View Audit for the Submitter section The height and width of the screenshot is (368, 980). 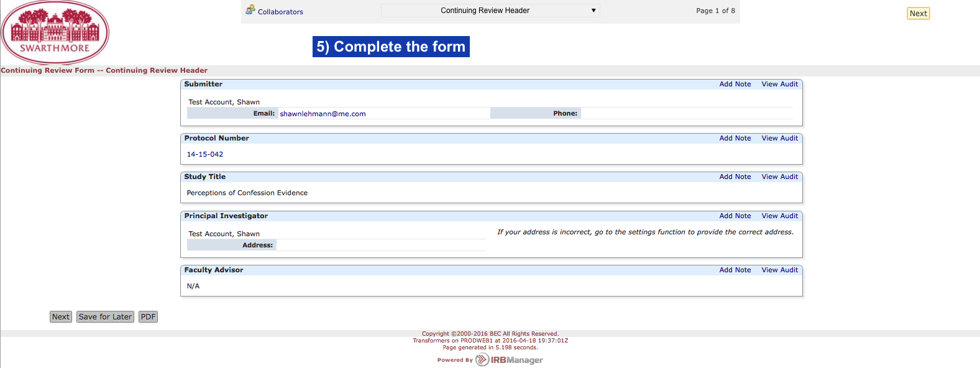click(779, 85)
